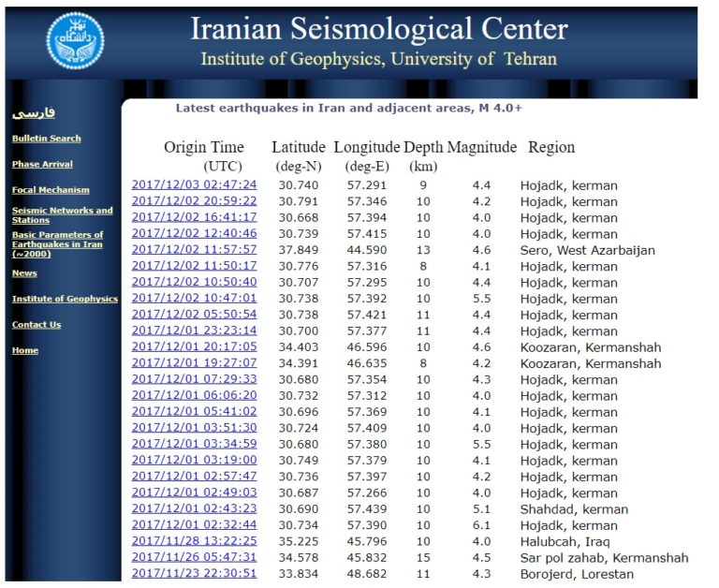Image resolution: width=719 pixels, height=588 pixels.
Task: Open the M6.1 event 2017/12/01 02:32:44
Action: [x=194, y=524]
